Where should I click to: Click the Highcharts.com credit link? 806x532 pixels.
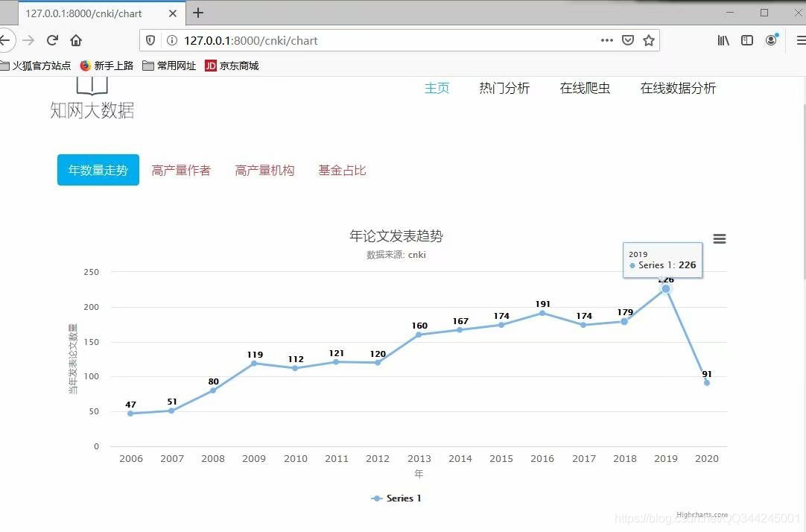coord(702,515)
